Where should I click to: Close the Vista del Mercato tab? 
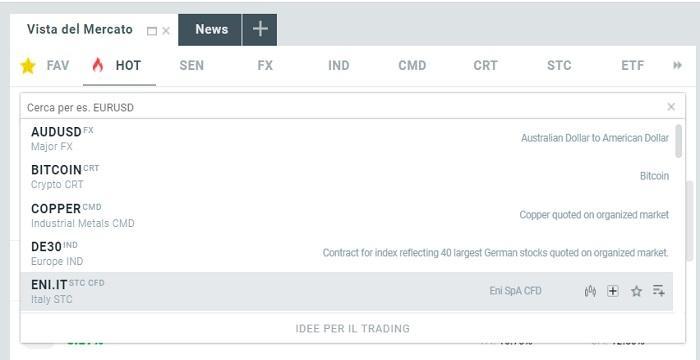pos(166,31)
